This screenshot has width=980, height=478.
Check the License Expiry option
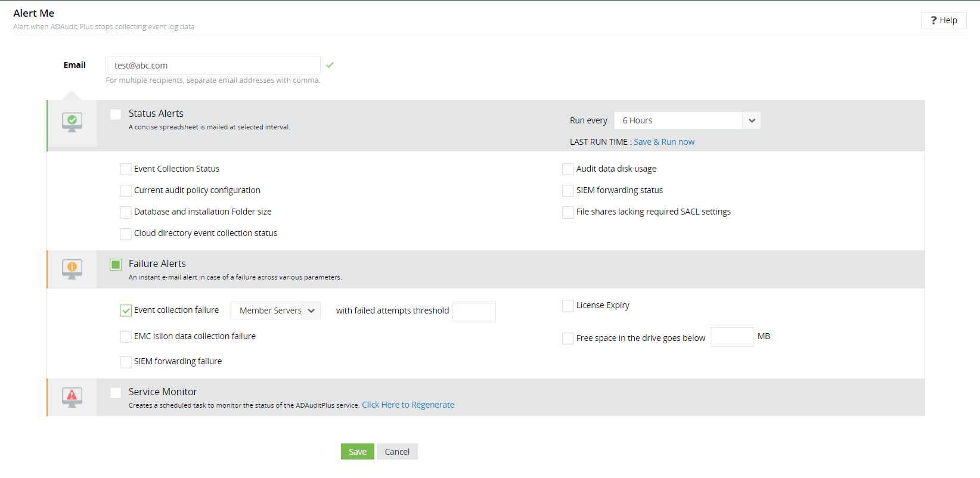coord(568,306)
